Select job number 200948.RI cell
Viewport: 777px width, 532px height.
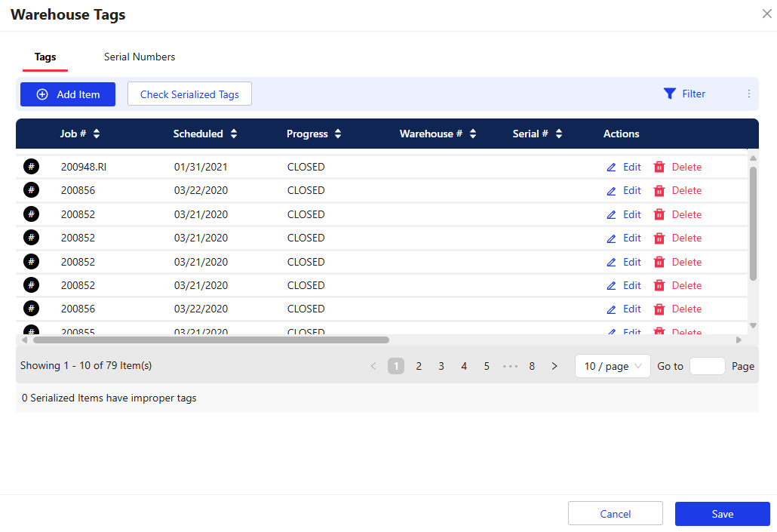(x=84, y=167)
